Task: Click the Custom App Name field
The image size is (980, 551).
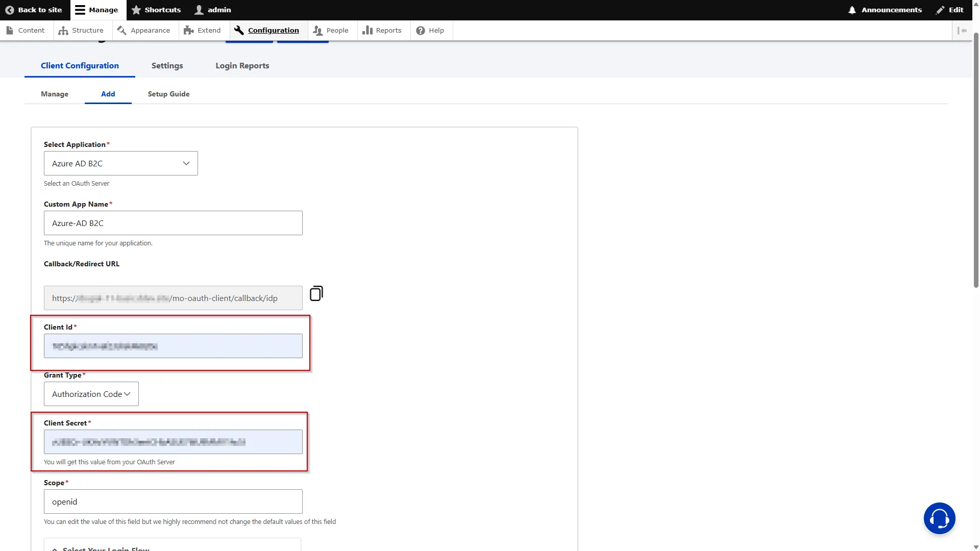Action: coord(173,223)
